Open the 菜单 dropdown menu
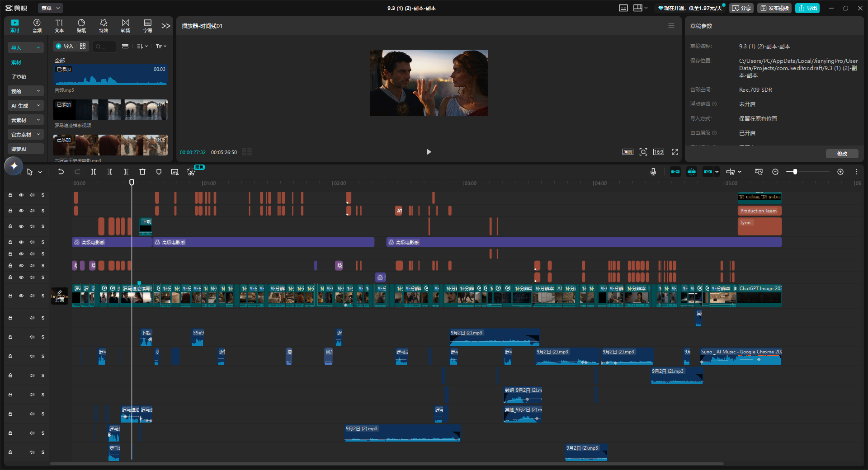Viewport: 868px width, 470px height. 50,8
